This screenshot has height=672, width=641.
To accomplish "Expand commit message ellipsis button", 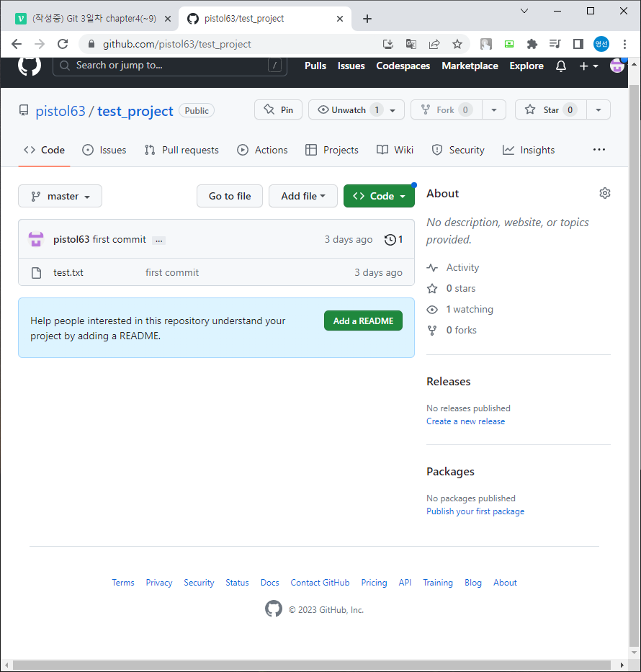I will tap(159, 241).
